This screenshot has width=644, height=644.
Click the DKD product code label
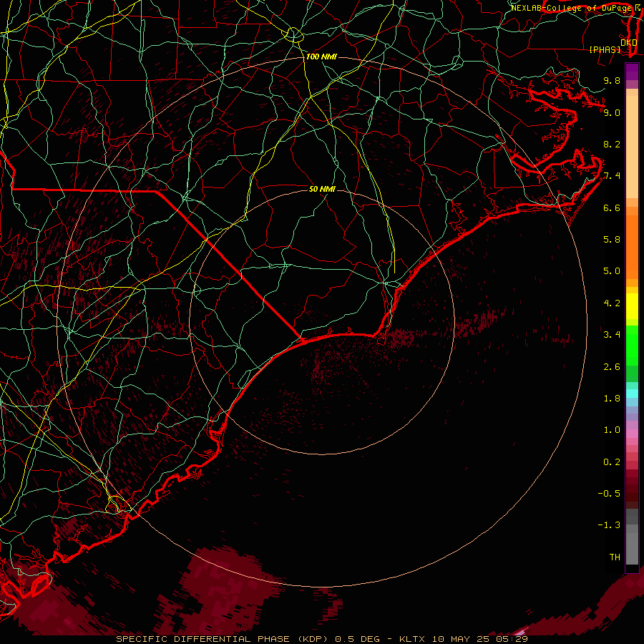click(629, 43)
